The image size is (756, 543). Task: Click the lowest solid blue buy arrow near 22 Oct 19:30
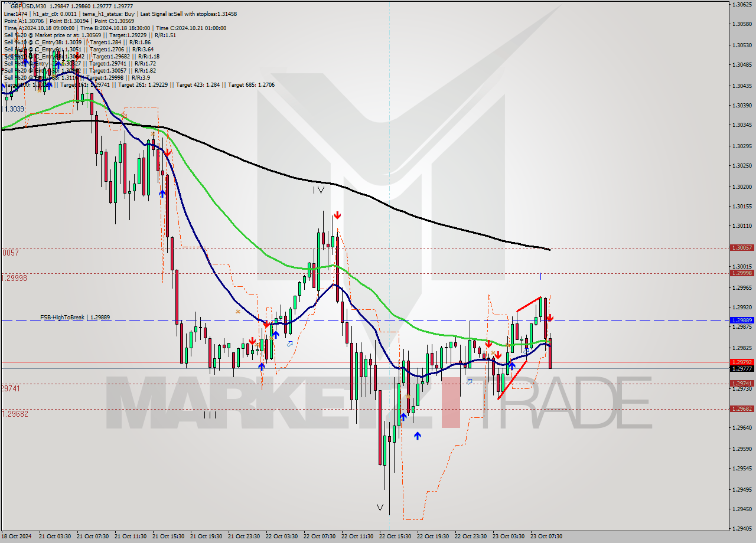coord(418,436)
